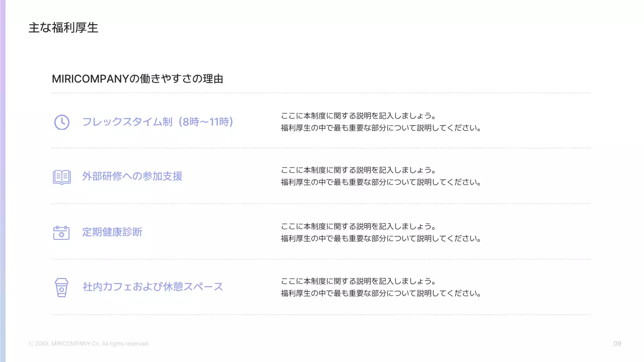Click the plus mark inside the calendar icon
The image size is (644, 362).
coord(61,234)
